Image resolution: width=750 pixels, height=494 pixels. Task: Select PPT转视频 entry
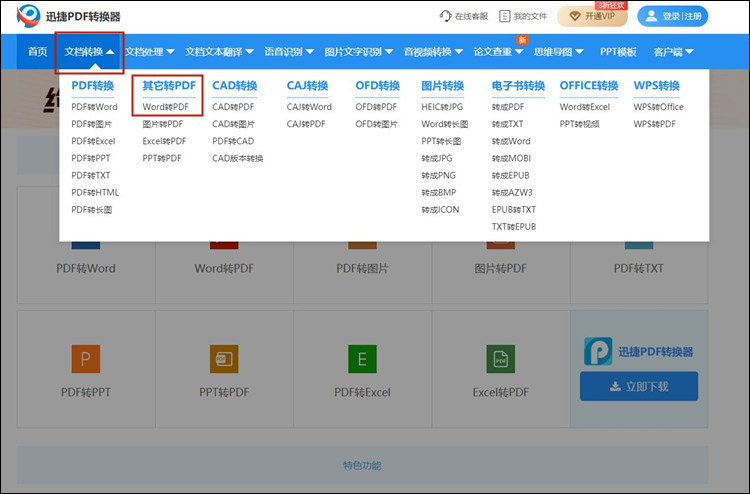click(x=579, y=124)
